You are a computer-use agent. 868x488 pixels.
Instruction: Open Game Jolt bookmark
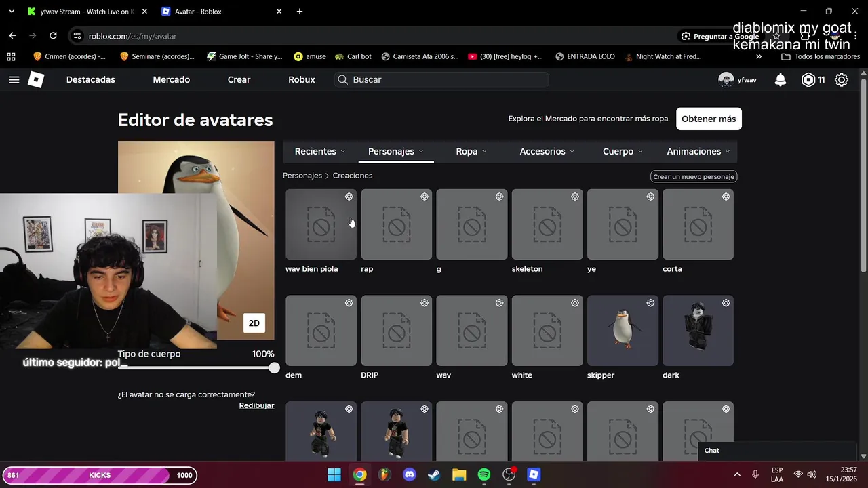click(x=245, y=56)
